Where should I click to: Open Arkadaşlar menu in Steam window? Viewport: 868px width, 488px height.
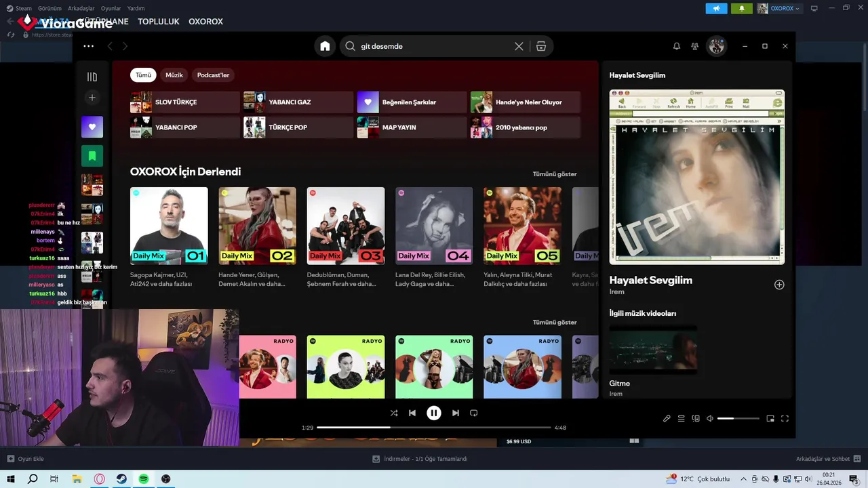click(81, 8)
